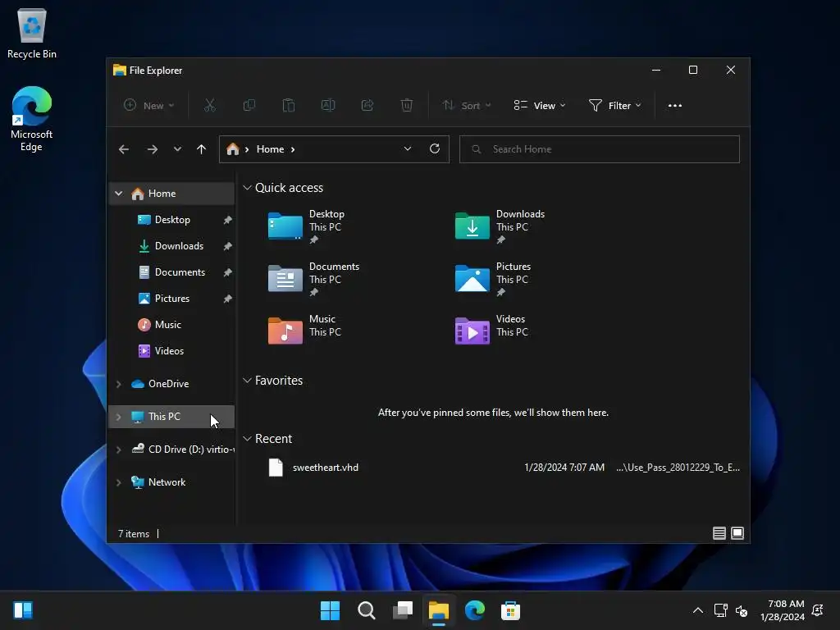Collapse the Favorites section

[247, 381]
